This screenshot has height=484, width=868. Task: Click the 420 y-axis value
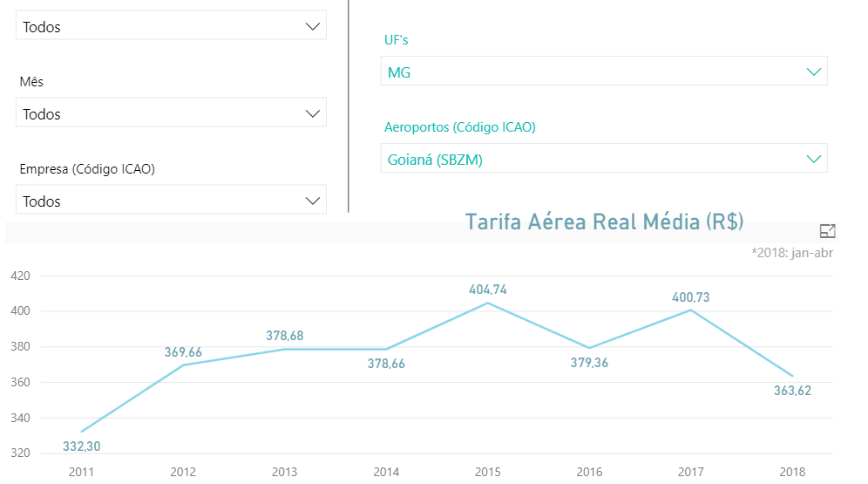21,276
